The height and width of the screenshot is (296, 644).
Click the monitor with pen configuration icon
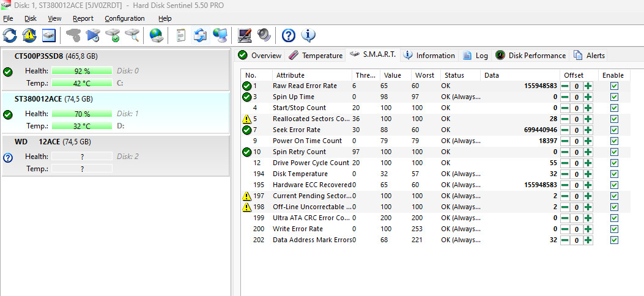pyautogui.click(x=245, y=35)
